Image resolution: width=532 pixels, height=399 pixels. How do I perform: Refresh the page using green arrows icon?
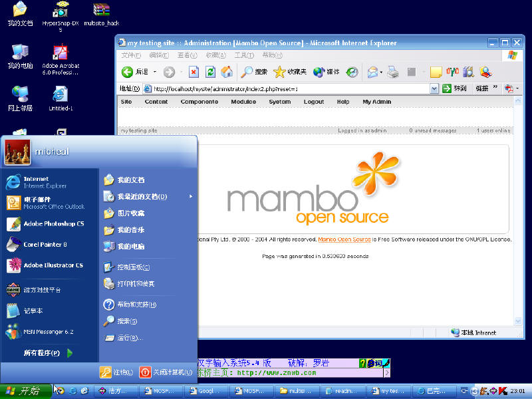[210, 72]
